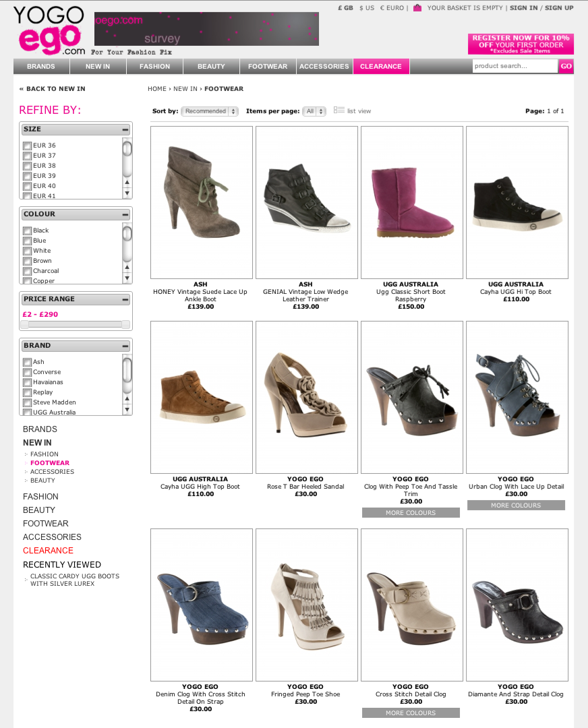Screen dimensions: 588x728
Task: Tick the Black colour checkbox
Action: (x=28, y=231)
